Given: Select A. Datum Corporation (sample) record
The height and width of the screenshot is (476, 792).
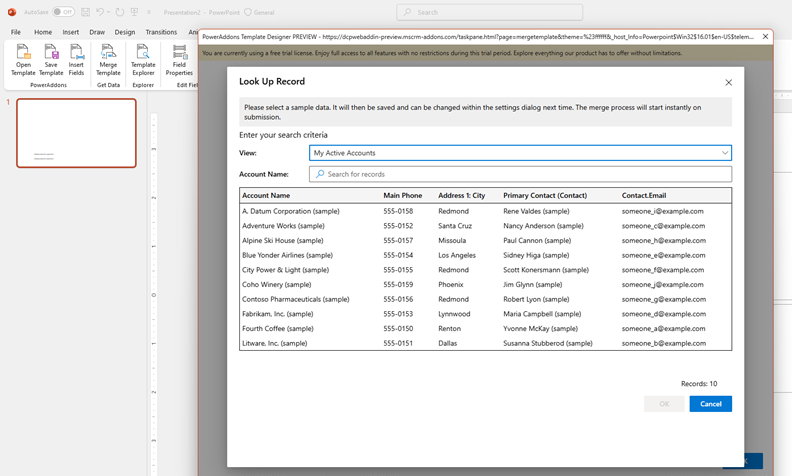Looking at the screenshot, I should 485,211.
